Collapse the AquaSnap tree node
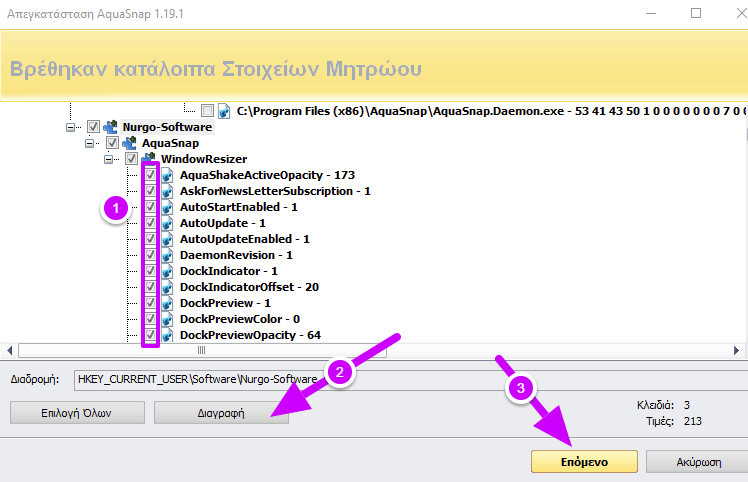The image size is (748, 482). coord(90,143)
